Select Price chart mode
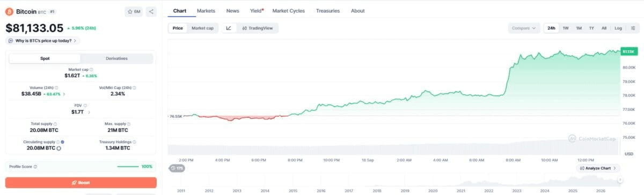 (x=178, y=28)
